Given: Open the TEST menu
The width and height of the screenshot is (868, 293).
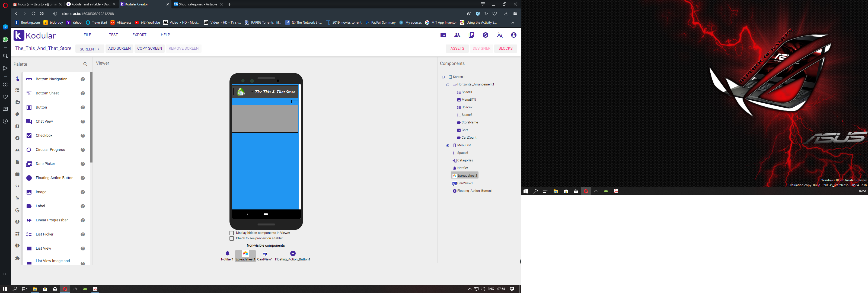Looking at the screenshot, I should (x=113, y=35).
